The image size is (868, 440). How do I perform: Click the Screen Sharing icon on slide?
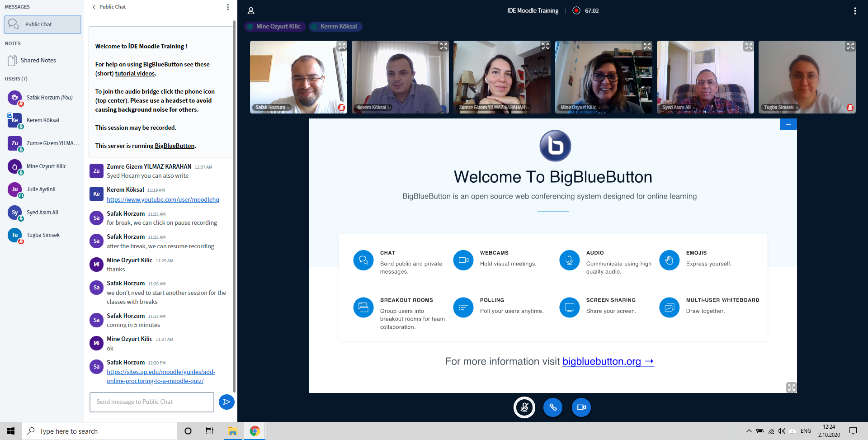pos(570,308)
